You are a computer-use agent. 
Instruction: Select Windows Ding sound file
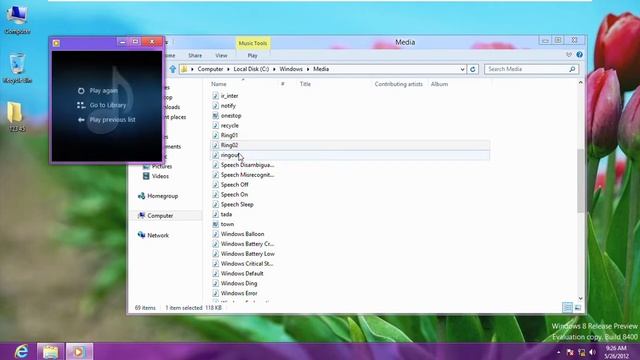point(239,283)
